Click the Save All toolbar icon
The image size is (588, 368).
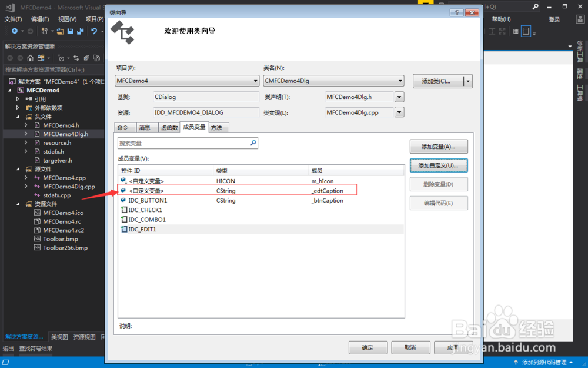pos(80,31)
